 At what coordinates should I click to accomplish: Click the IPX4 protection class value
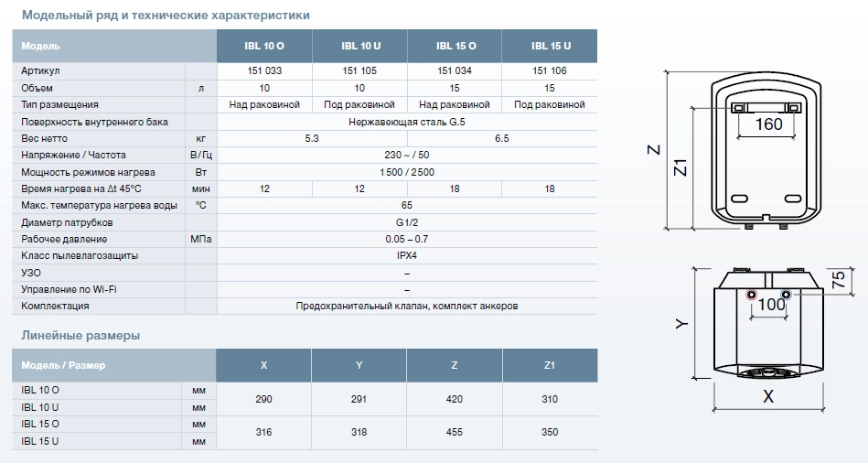click(407, 255)
